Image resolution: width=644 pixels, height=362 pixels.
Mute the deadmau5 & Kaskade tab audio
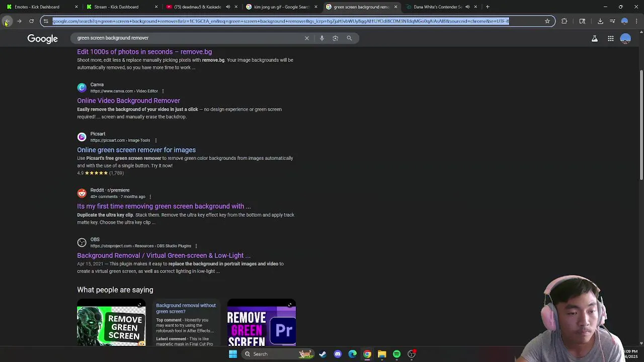tap(228, 7)
